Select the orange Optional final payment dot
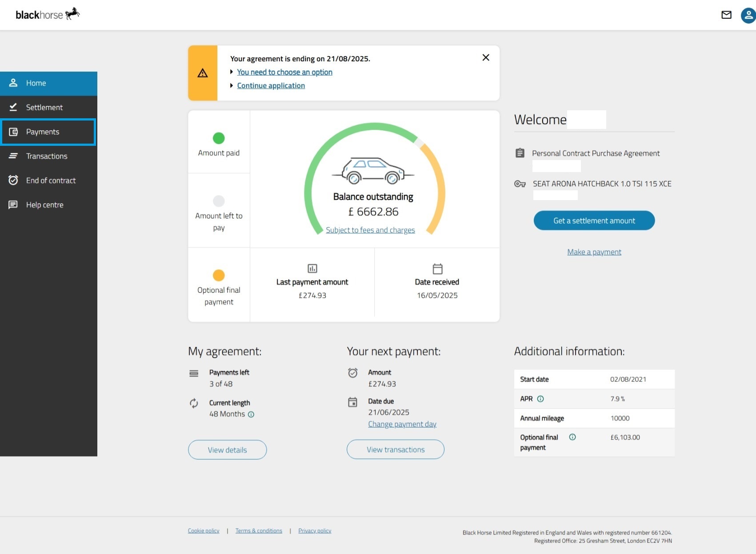The width and height of the screenshot is (756, 554). pos(219,275)
